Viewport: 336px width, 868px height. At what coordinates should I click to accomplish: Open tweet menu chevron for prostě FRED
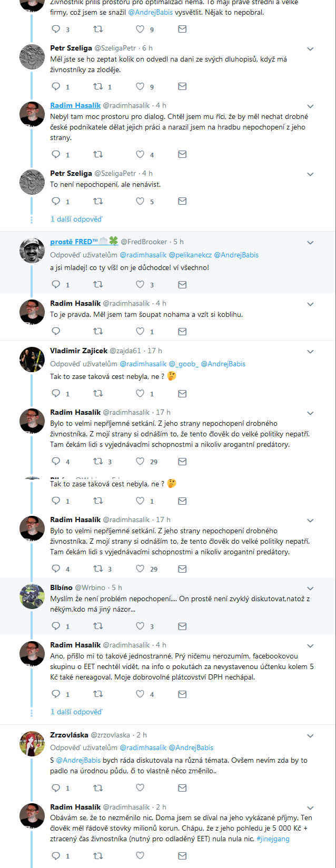[310, 243]
